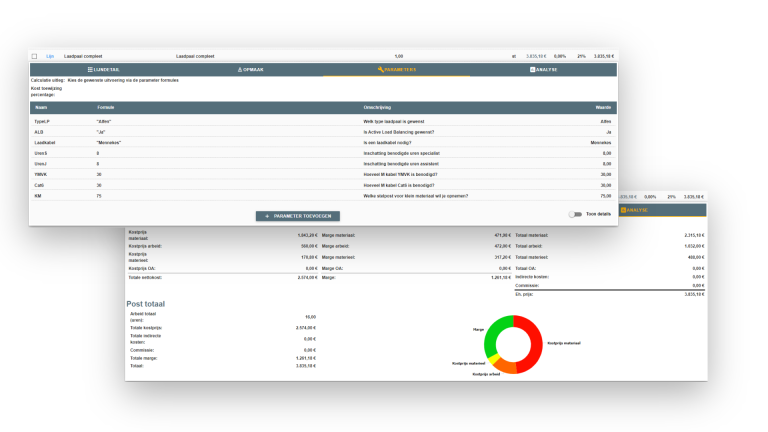768x432 pixels.
Task: Tick the checkbox for the Laadpaal compleet row
Action: 35,56
